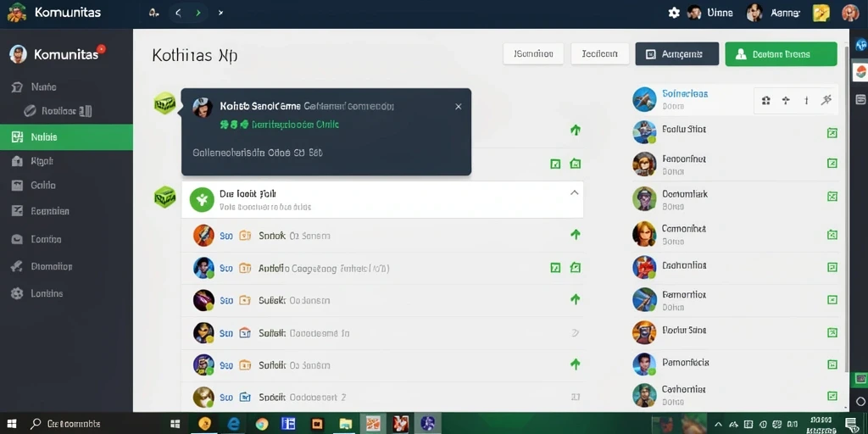Click the green Dostano button
This screenshot has width=868, height=434.
click(781, 53)
